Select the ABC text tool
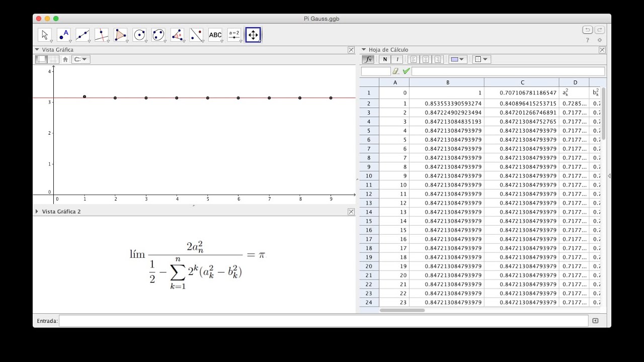This screenshot has height=362, width=644. tap(215, 35)
